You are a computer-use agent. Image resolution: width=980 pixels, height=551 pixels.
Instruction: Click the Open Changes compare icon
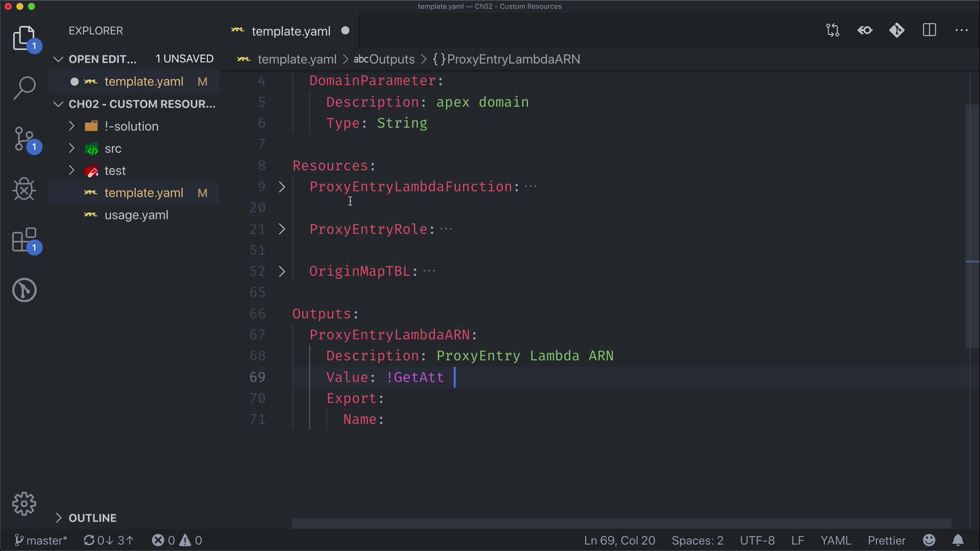click(832, 31)
